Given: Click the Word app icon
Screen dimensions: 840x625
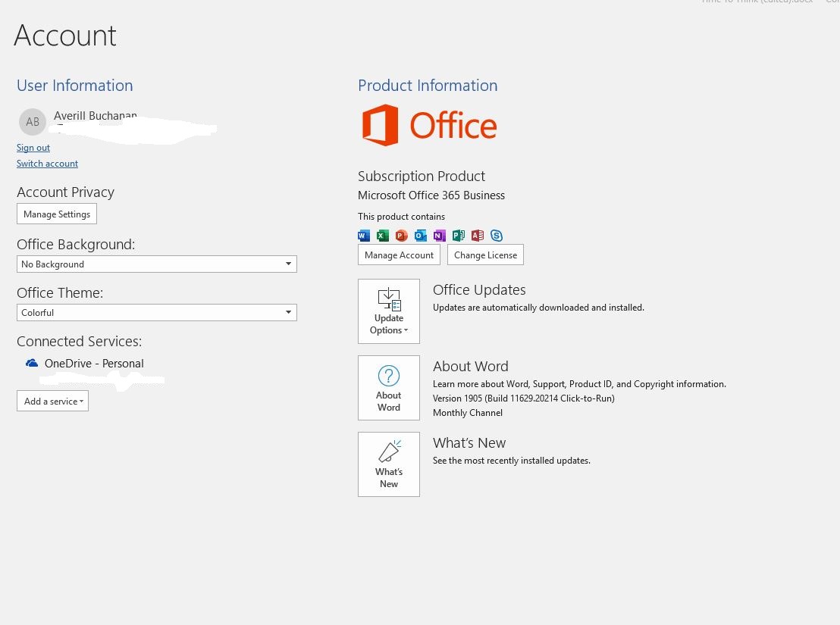Looking at the screenshot, I should [364, 236].
